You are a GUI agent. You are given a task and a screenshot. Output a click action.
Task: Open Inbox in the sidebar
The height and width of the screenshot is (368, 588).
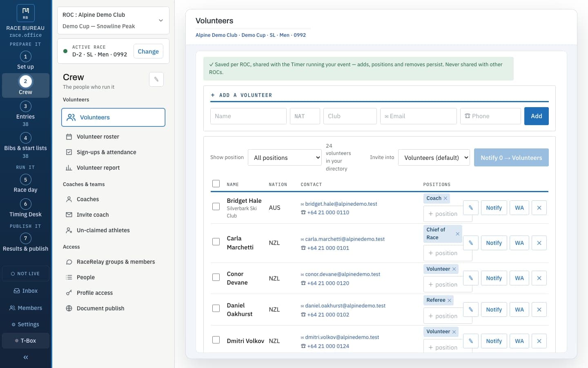(x=26, y=291)
